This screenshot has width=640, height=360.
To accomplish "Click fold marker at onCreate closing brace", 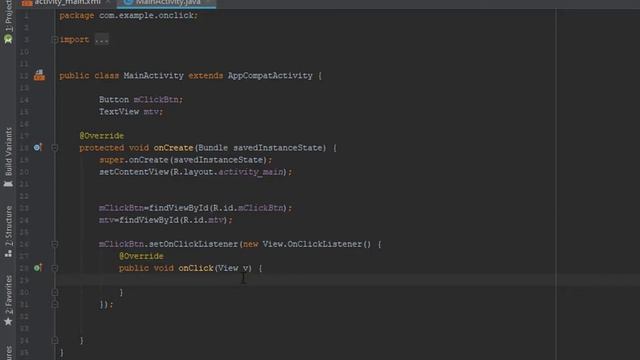I will pos(54,340).
